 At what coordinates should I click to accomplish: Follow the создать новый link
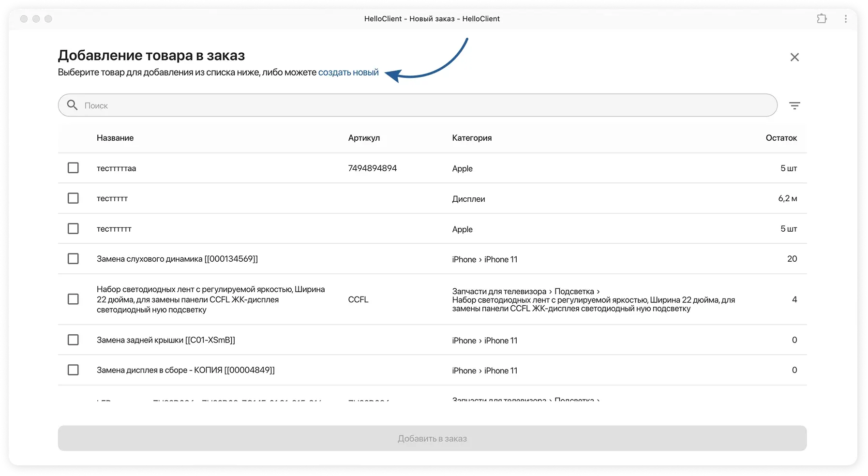[348, 73]
